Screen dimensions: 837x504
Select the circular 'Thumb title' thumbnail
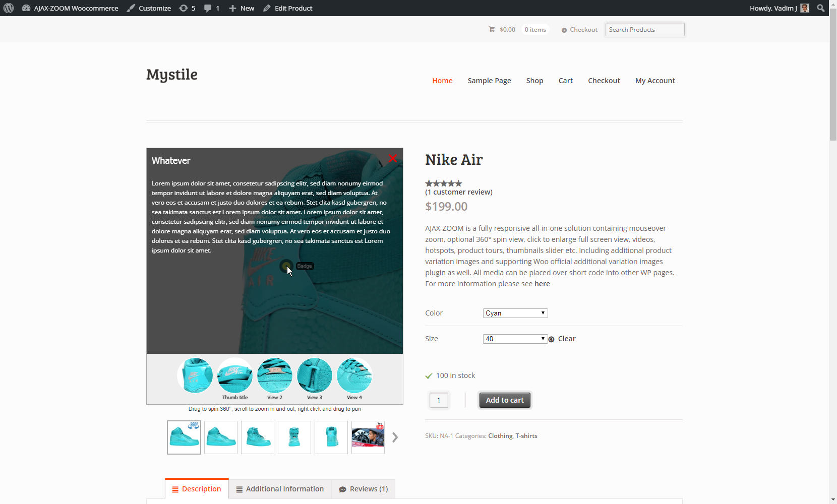point(235,375)
